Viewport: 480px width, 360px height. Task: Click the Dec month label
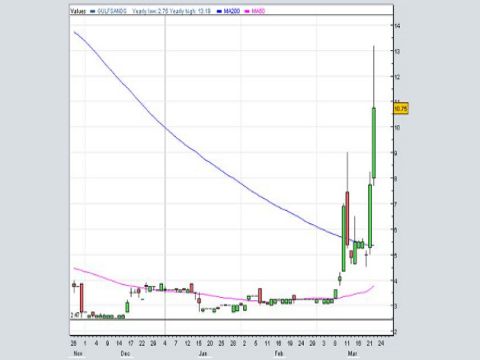(125, 353)
